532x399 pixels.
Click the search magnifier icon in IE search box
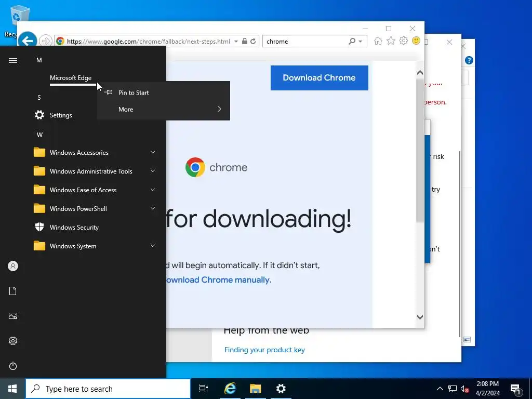(x=352, y=42)
